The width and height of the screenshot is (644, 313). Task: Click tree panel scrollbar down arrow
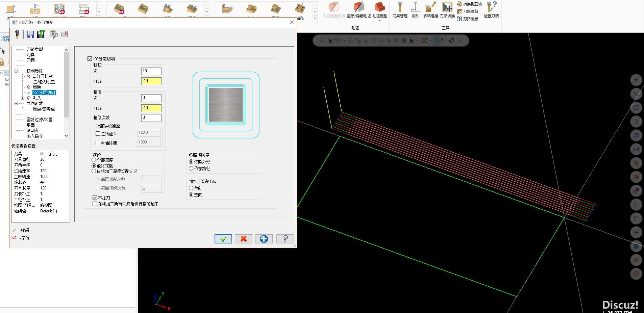(x=66, y=136)
